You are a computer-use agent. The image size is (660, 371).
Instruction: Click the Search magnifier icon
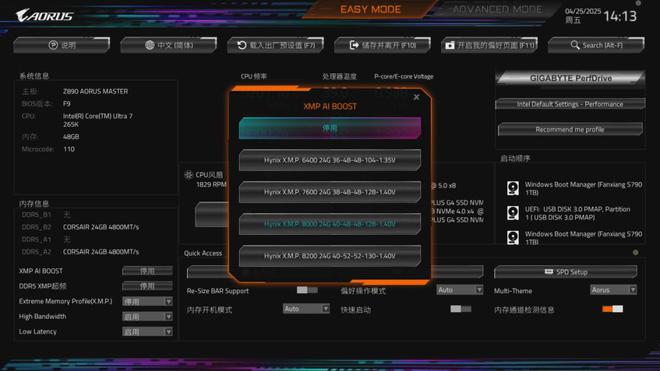point(575,45)
